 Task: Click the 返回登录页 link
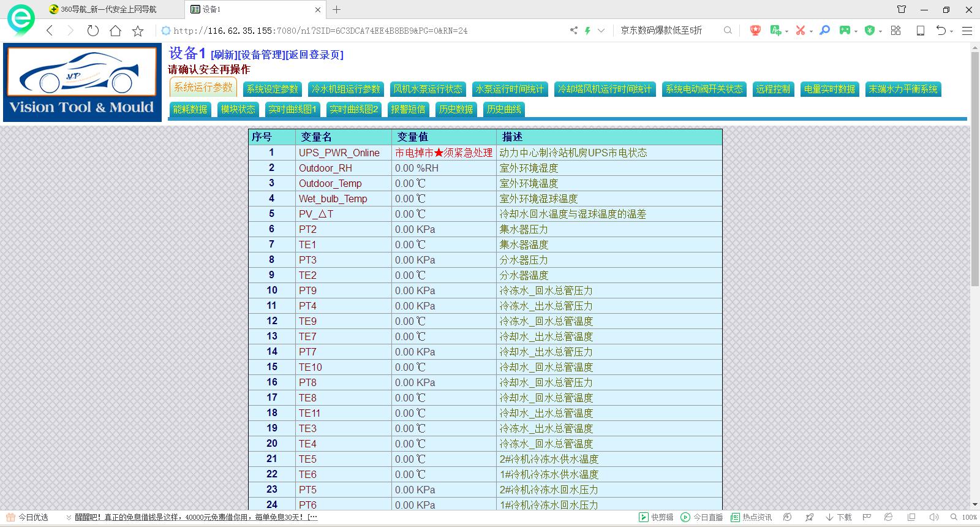tap(315, 55)
